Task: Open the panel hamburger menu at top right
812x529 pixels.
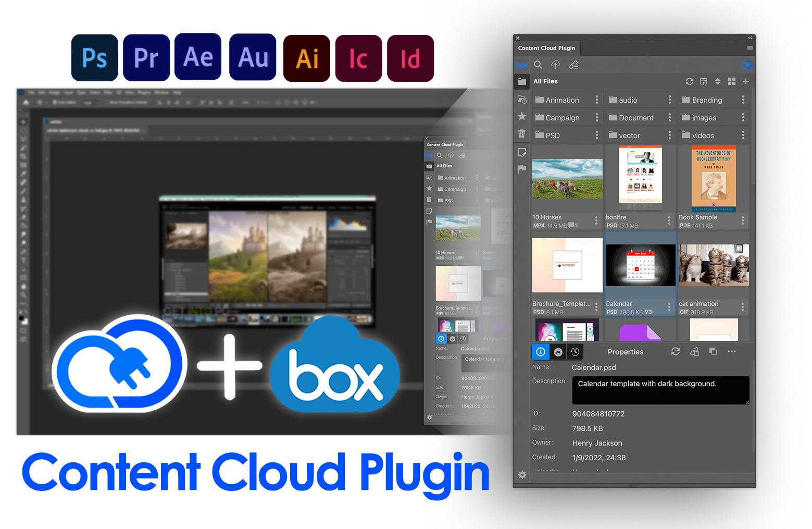Action: [750, 48]
